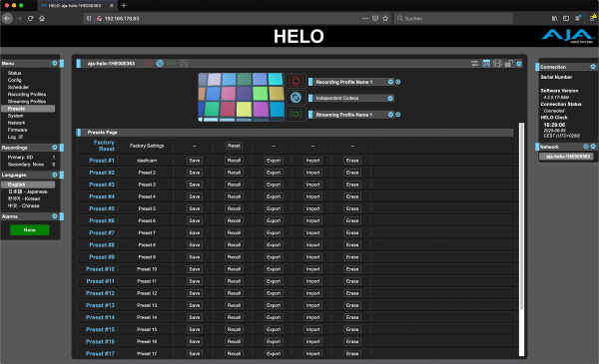The height and width of the screenshot is (364, 599).
Task: Click the Suchen search field
Action: pos(453,18)
